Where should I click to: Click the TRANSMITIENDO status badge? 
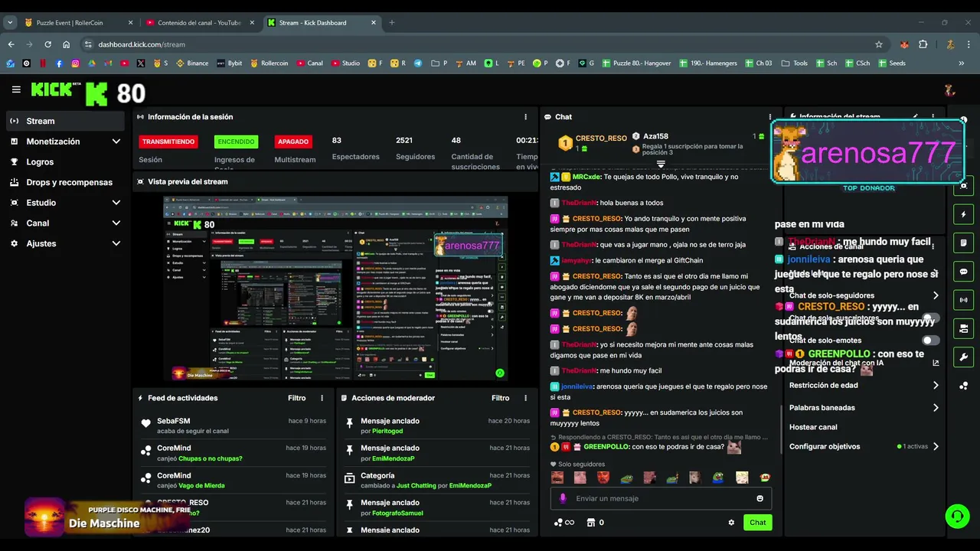click(168, 142)
